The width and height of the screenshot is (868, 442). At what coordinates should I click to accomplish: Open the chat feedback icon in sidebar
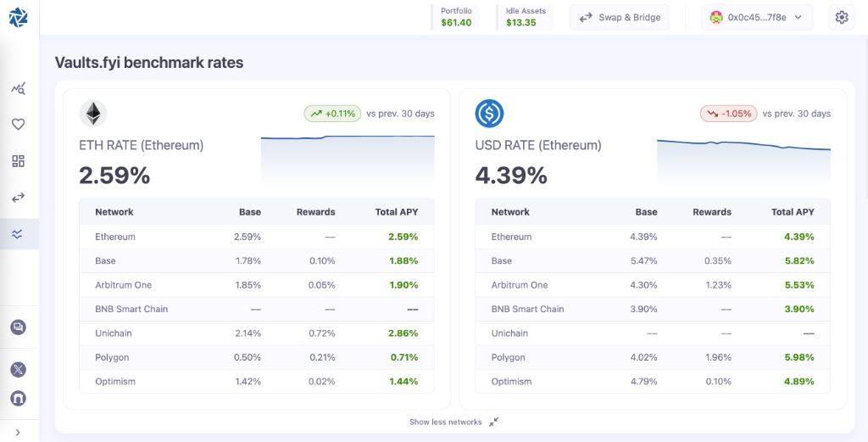(18, 327)
